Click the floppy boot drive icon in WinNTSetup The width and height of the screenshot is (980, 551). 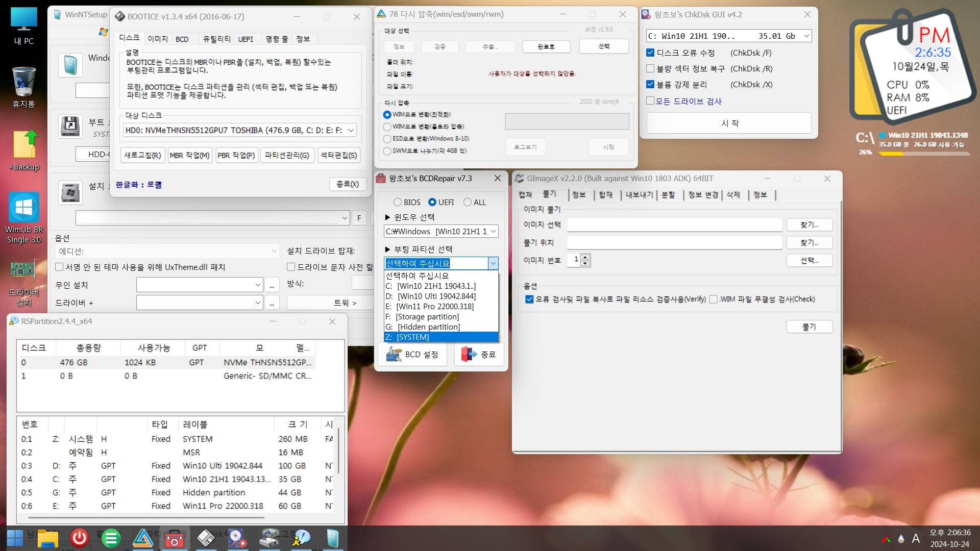pos(70,127)
